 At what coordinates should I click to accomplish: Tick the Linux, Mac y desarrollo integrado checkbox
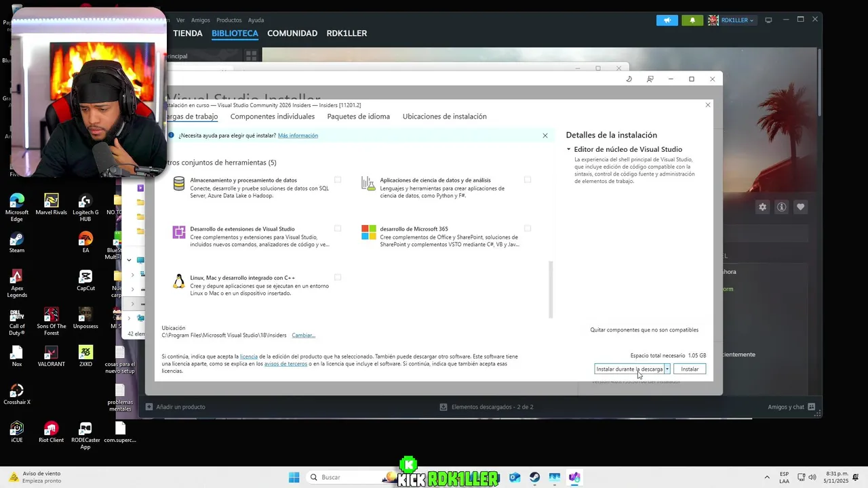click(x=338, y=277)
